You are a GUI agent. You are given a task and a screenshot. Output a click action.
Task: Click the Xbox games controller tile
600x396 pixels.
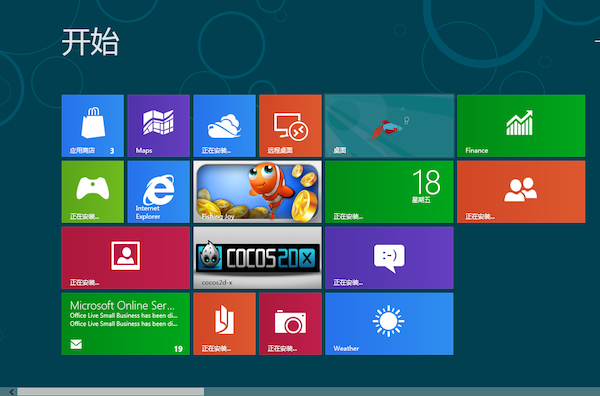(x=93, y=192)
